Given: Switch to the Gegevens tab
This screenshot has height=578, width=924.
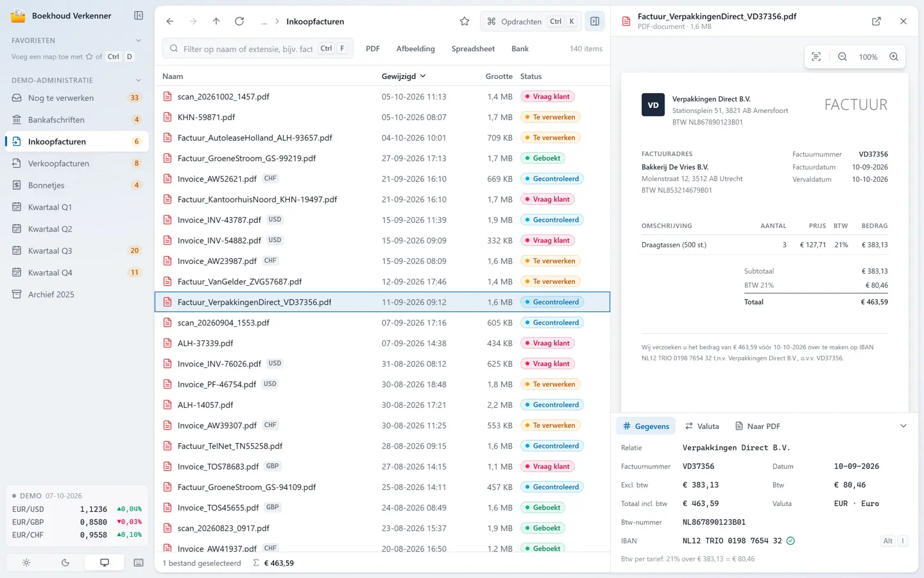Looking at the screenshot, I should point(646,426).
